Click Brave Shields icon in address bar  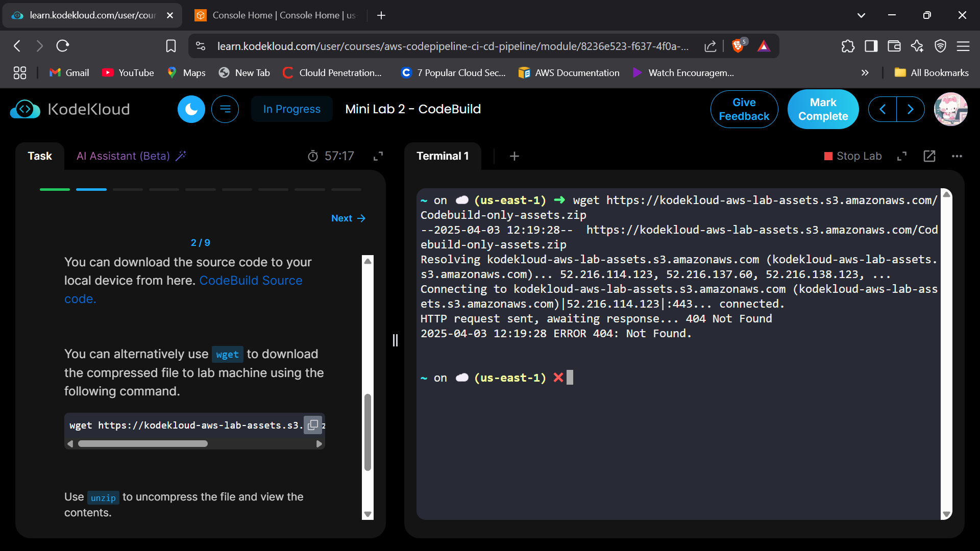click(x=738, y=46)
